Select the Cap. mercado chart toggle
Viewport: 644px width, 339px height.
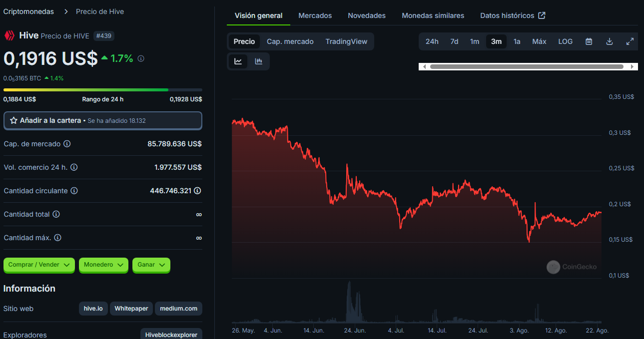click(x=290, y=41)
